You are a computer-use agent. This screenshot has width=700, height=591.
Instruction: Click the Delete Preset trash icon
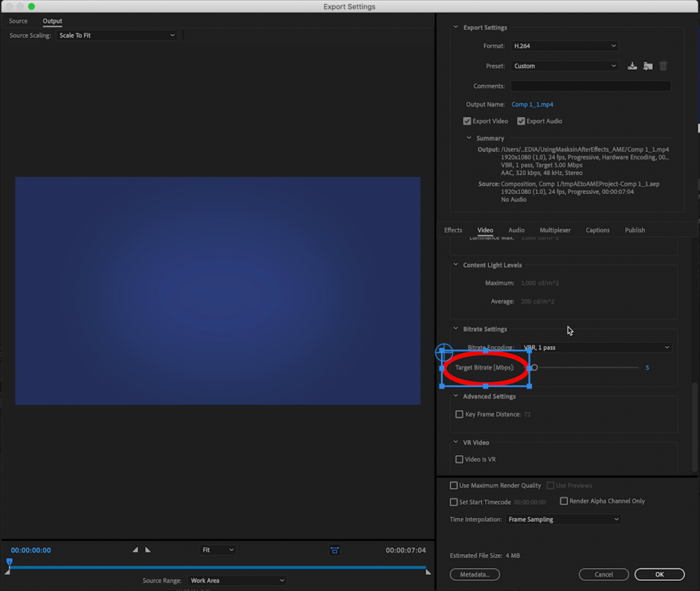(663, 66)
